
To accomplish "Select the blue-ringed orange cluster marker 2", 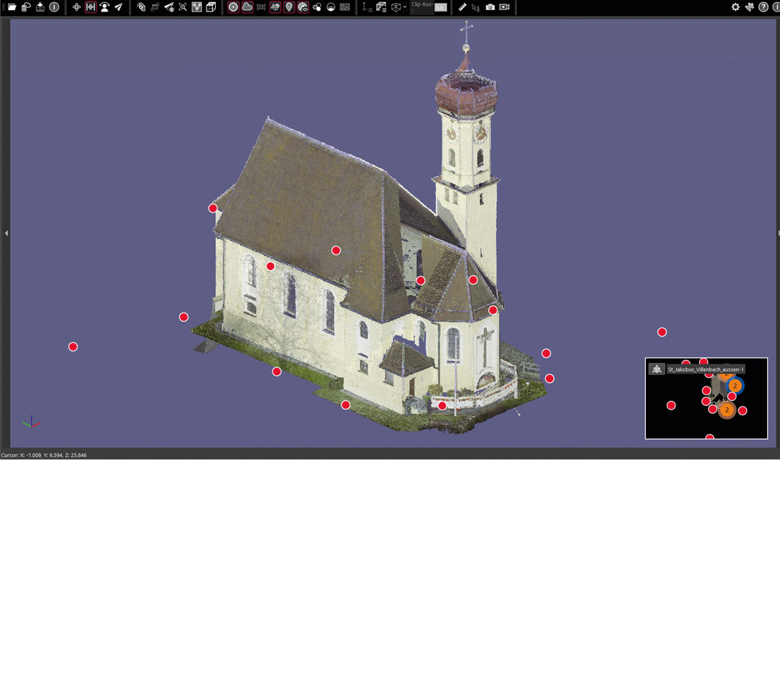I will (x=735, y=386).
